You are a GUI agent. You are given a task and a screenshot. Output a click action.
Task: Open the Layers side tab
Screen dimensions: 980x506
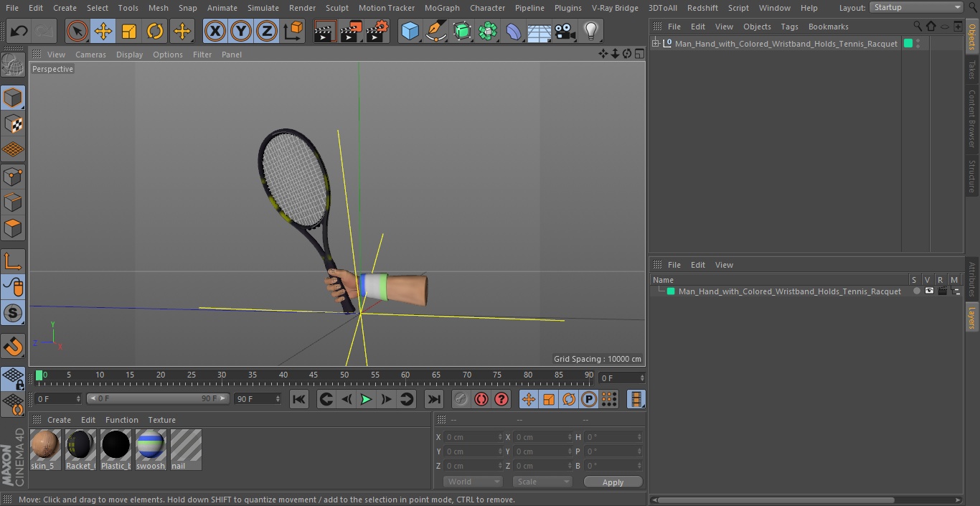point(972,317)
